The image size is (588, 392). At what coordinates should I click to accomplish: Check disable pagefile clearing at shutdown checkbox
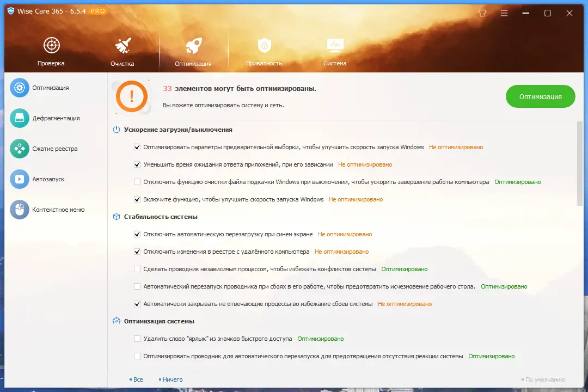pos(137,182)
